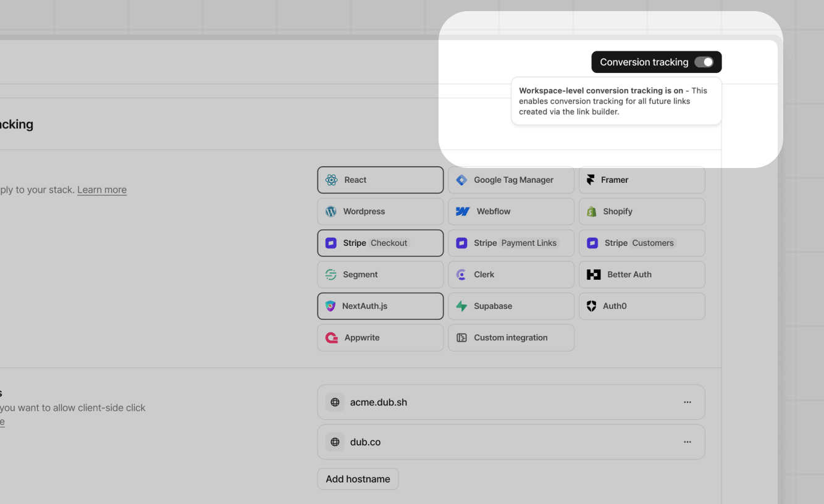Click the Wordpress logo icon
Screen dimensions: 824x504
point(331,211)
